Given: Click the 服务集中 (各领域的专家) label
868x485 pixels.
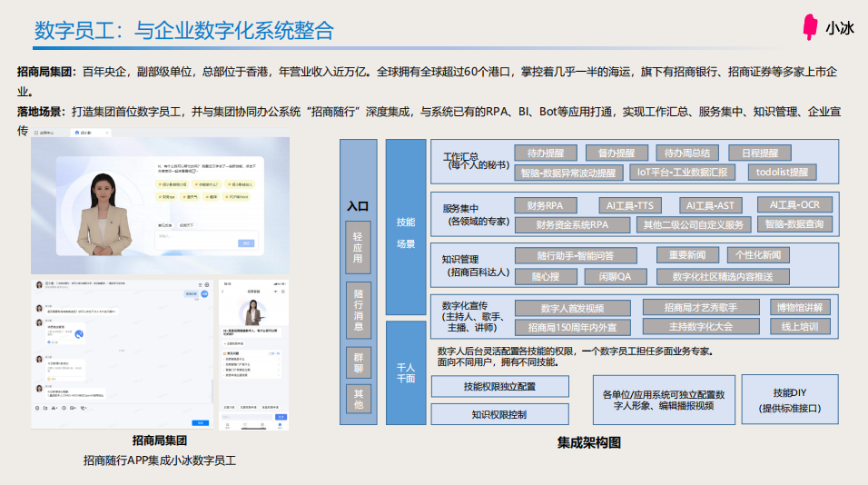Looking at the screenshot, I should 476,215.
